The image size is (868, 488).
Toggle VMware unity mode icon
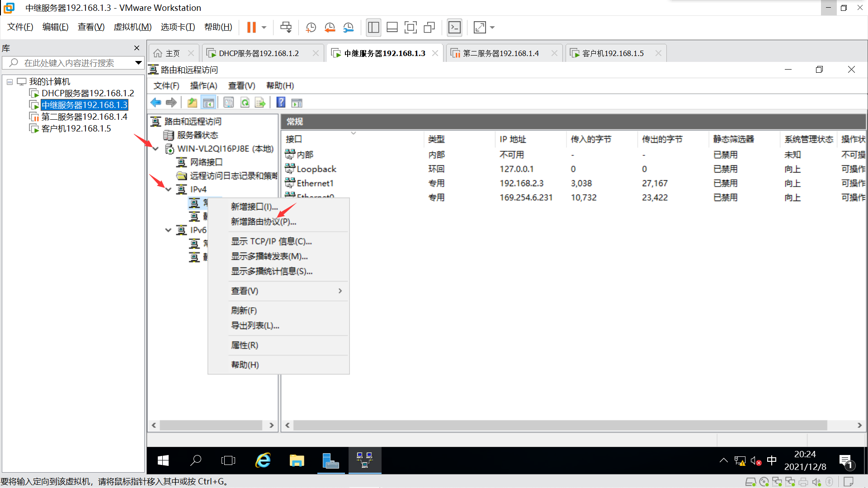[429, 28]
